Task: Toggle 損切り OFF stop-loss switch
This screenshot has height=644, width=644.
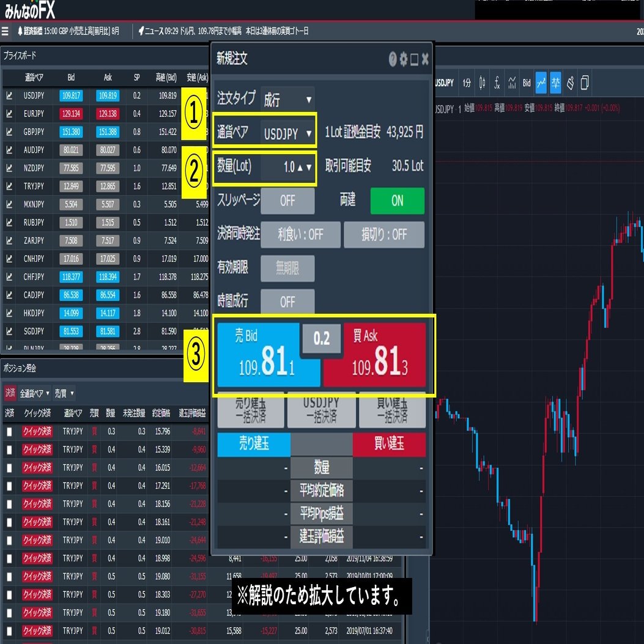Action: [384, 234]
